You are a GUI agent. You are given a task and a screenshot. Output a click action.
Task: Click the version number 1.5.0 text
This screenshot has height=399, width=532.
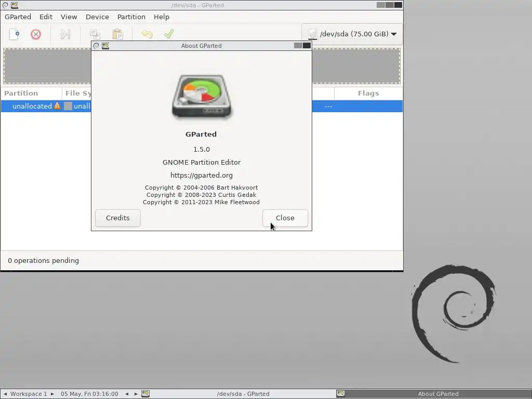(x=202, y=149)
